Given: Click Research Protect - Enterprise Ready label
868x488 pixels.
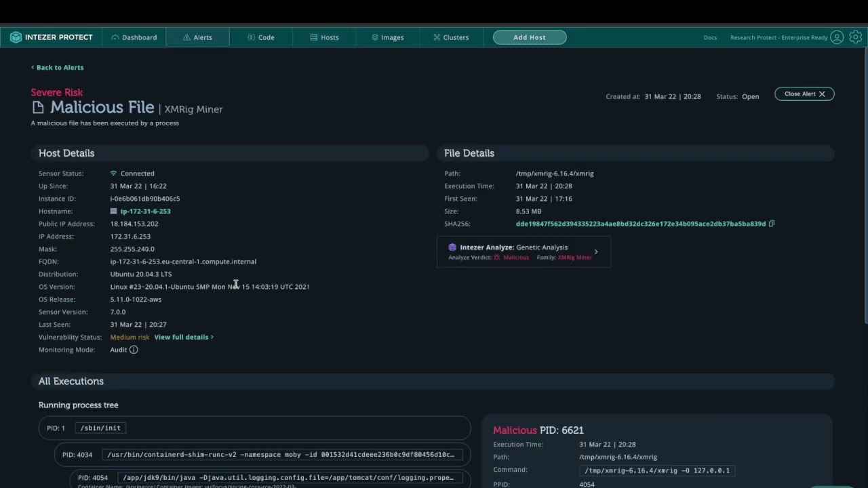Looking at the screenshot, I should click(x=779, y=37).
